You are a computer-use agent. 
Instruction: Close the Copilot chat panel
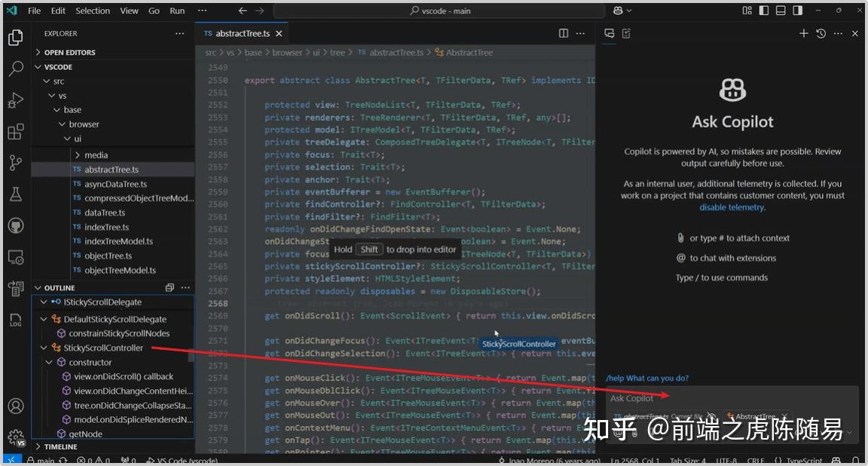[854, 33]
